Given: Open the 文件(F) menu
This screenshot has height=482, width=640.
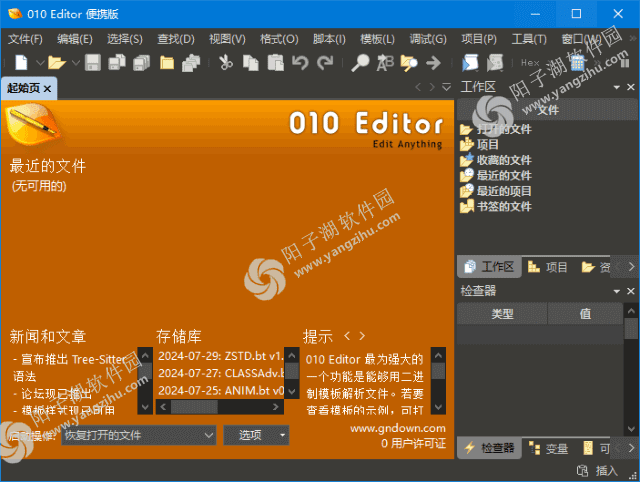Looking at the screenshot, I should coord(25,39).
